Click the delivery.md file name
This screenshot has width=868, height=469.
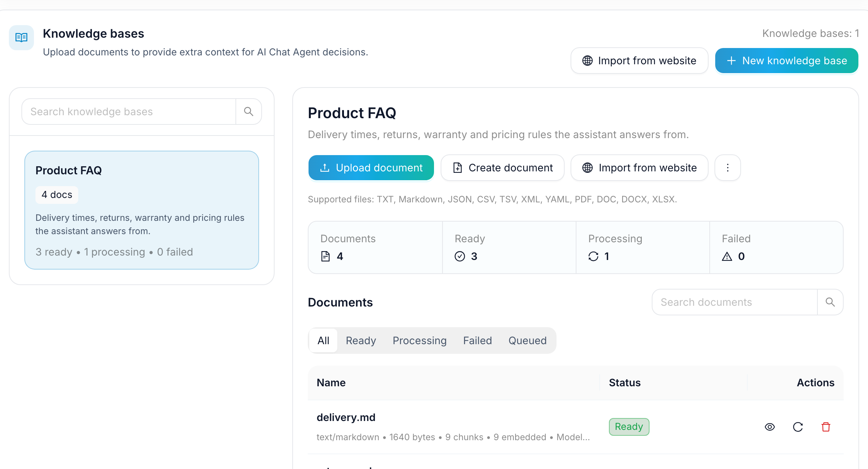[x=346, y=417]
